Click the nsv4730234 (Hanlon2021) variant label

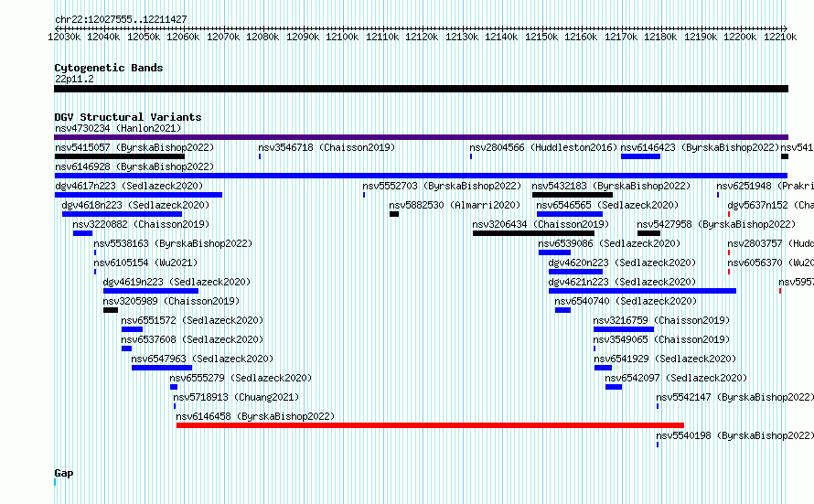pos(118,128)
